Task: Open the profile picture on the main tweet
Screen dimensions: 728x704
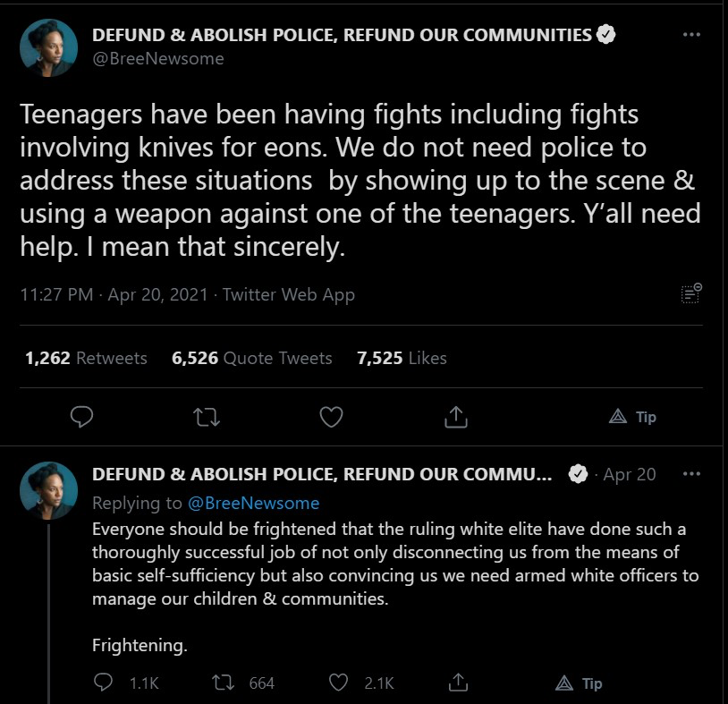Action: click(x=48, y=47)
